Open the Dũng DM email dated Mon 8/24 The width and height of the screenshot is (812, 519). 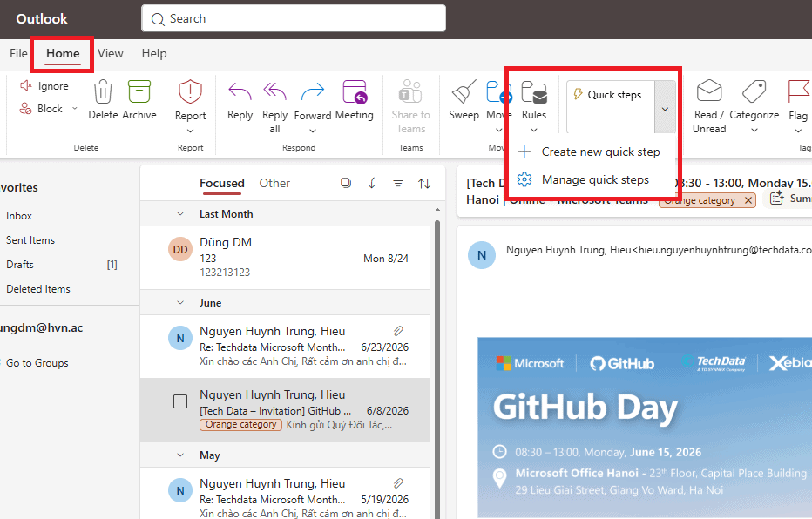click(285, 257)
